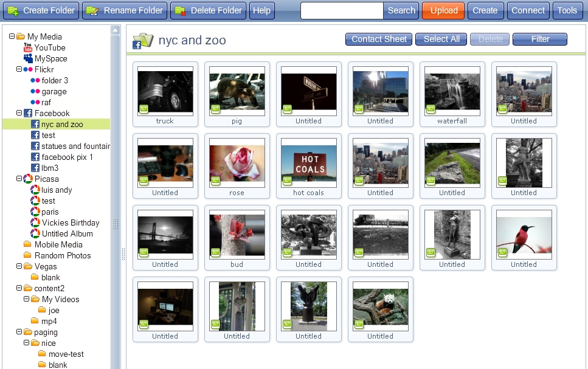Click the folder icon beside Mobile Media
This screenshot has height=369, width=588.
[27, 244]
